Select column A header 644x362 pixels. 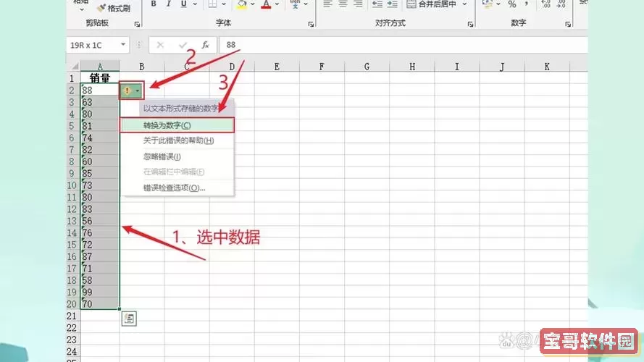(100, 66)
